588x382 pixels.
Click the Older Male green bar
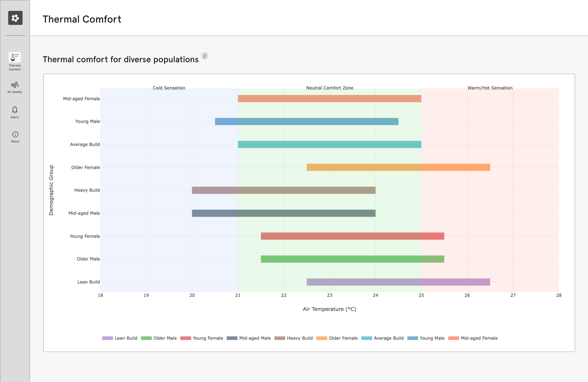[x=353, y=259]
